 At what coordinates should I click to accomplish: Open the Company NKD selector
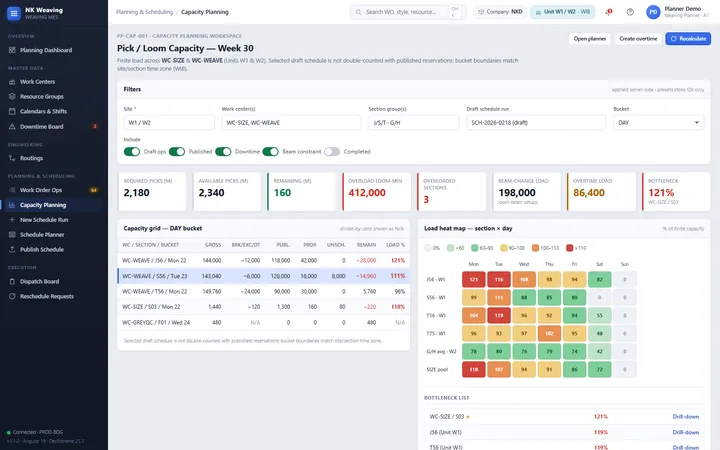click(x=500, y=12)
